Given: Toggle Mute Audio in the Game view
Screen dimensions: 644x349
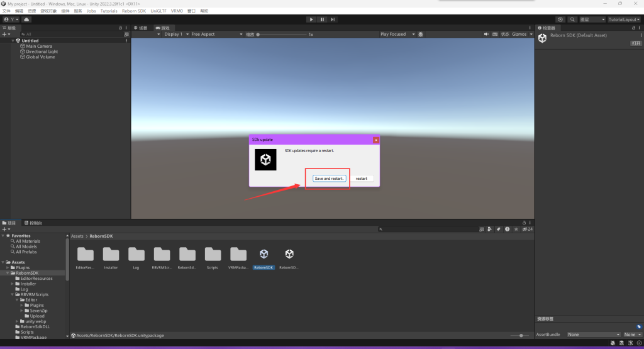Looking at the screenshot, I should pyautogui.click(x=486, y=34).
